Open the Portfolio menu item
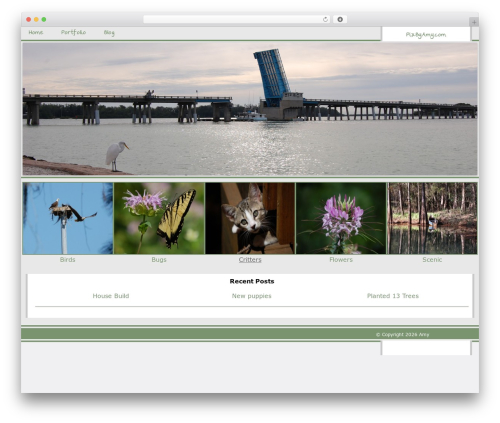This screenshot has height=423, width=500. coord(73,32)
